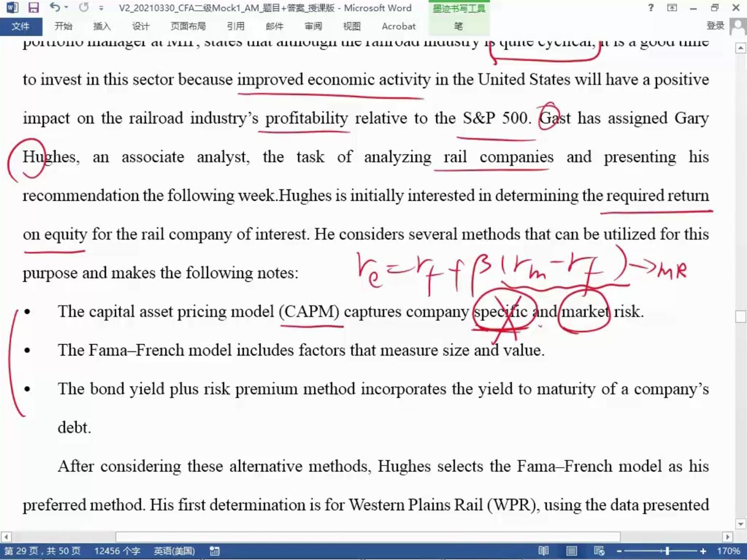Open Word Help question mark icon
Screen dimensions: 747x560
(x=651, y=8)
